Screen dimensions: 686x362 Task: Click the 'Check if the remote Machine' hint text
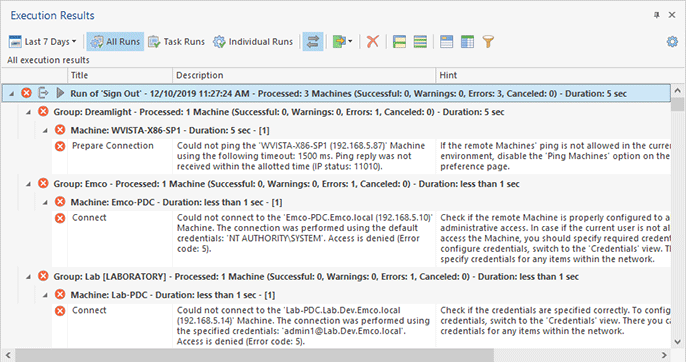(555, 238)
